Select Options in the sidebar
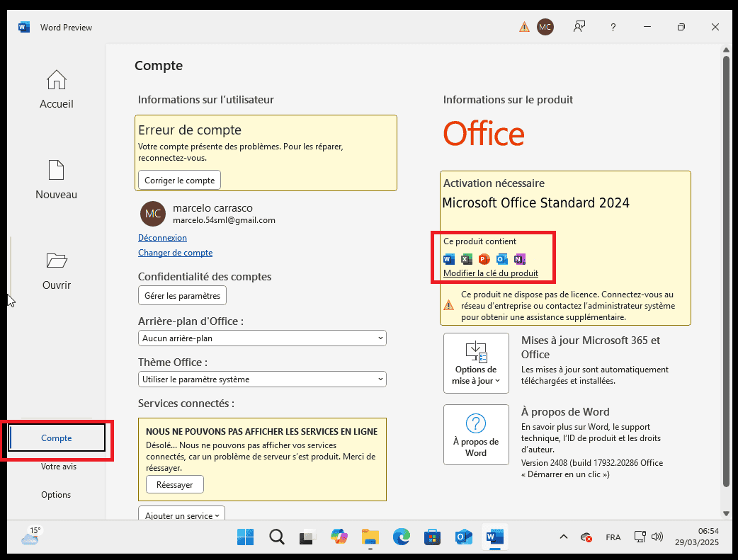The width and height of the screenshot is (738, 560). pyautogui.click(x=56, y=495)
